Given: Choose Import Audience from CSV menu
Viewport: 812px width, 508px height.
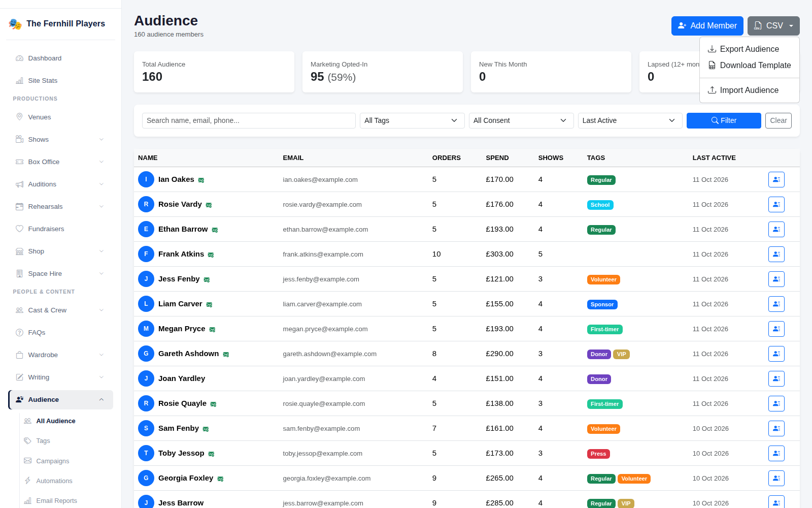Looking at the screenshot, I should coord(750,90).
